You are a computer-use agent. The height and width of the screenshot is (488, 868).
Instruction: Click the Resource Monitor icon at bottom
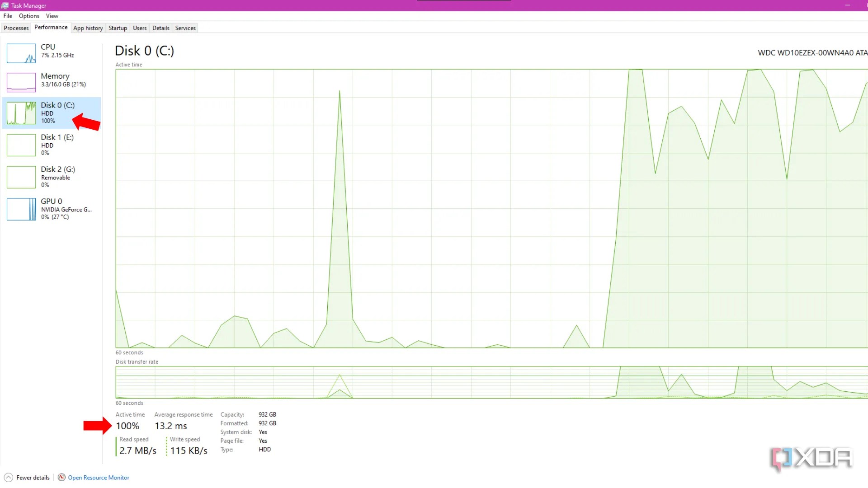[61, 478]
